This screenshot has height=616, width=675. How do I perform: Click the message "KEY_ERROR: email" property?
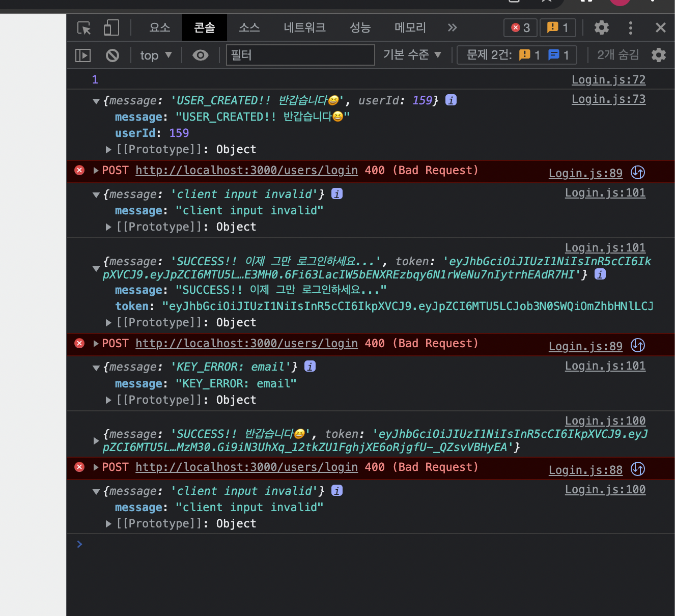pos(206,384)
